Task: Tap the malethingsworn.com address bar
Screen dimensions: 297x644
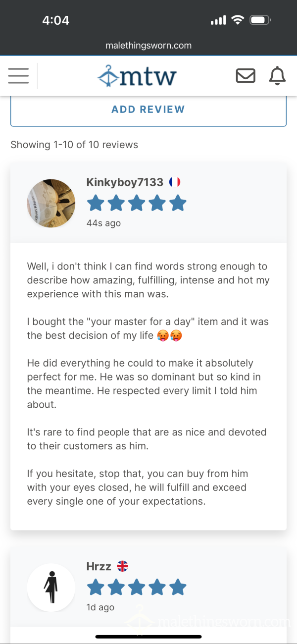Action: tap(148, 46)
